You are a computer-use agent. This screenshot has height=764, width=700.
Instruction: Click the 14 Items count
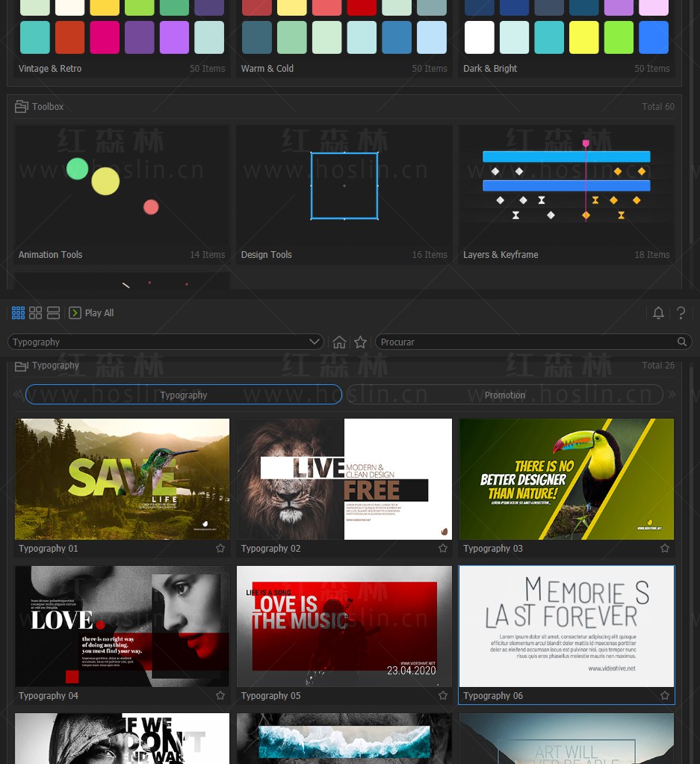208,254
